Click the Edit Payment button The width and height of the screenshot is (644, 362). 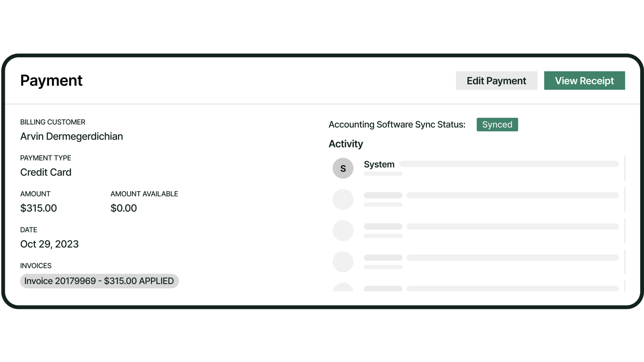click(496, 80)
